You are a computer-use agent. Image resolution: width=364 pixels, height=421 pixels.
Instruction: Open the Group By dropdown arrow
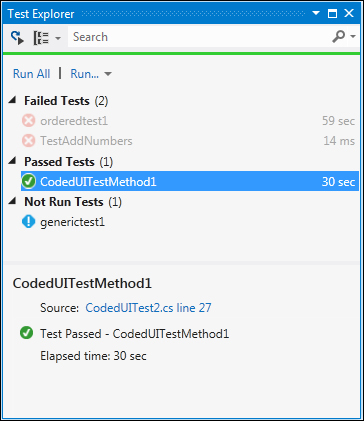click(x=58, y=38)
